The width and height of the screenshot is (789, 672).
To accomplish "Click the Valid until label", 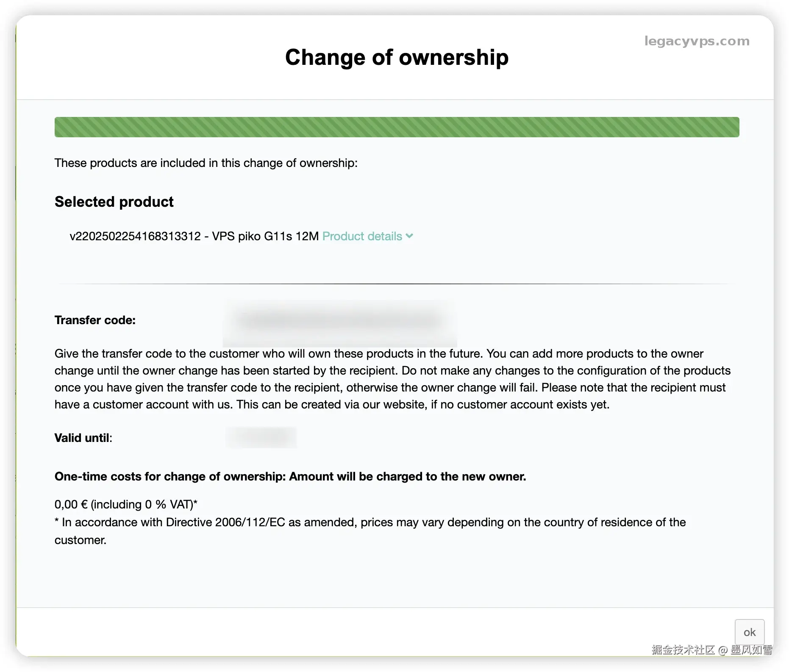I will pyautogui.click(x=83, y=438).
